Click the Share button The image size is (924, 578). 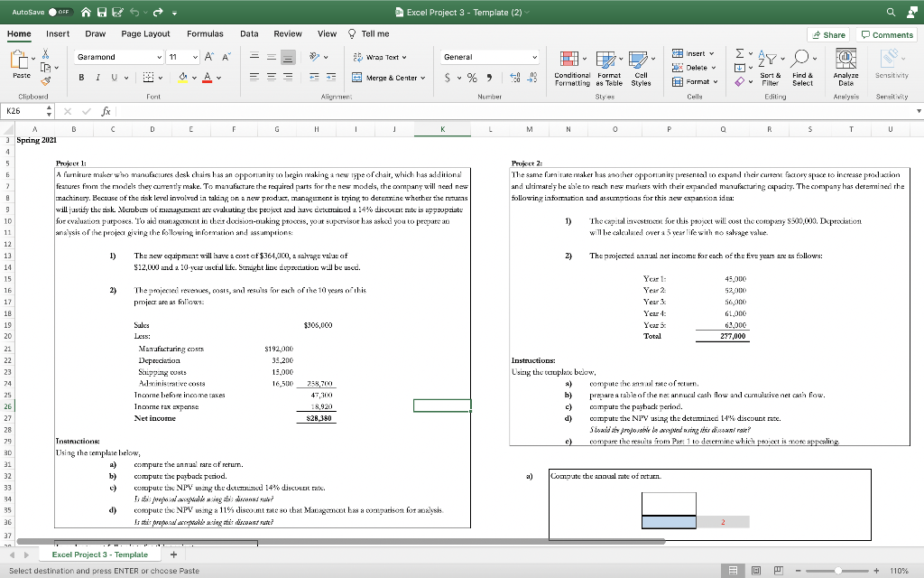click(x=827, y=33)
